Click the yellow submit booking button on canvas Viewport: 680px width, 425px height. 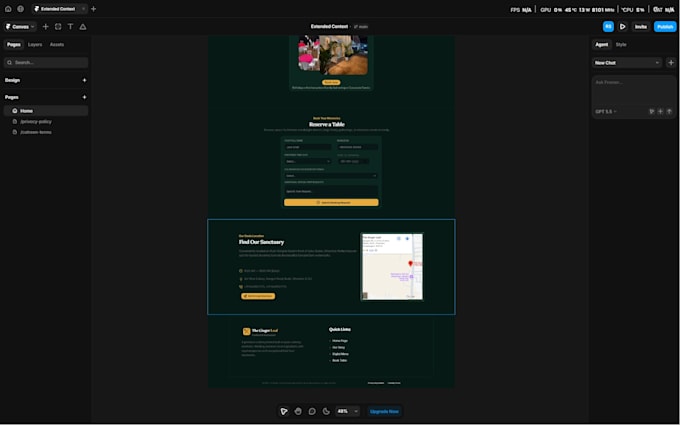point(331,203)
